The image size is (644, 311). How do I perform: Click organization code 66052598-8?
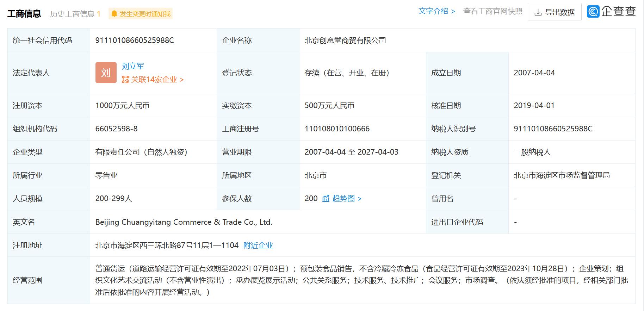(116, 129)
